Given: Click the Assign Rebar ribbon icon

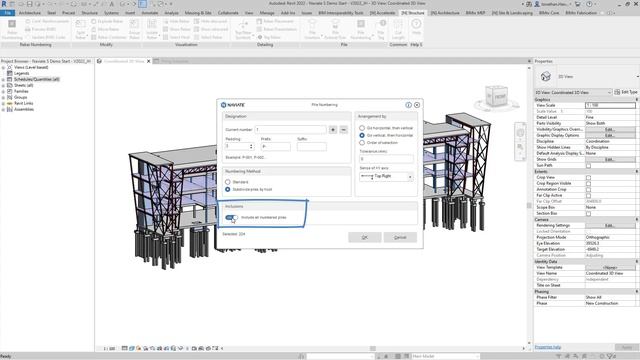Looking at the screenshot, I should point(134,25).
